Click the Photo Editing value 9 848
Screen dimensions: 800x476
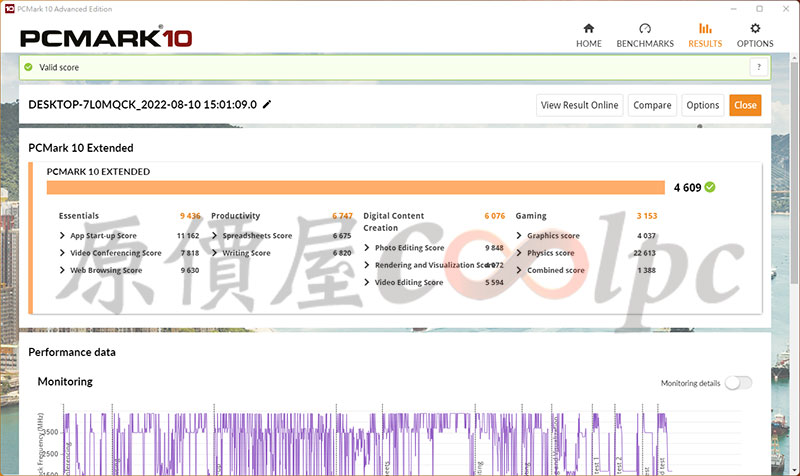[494, 248]
